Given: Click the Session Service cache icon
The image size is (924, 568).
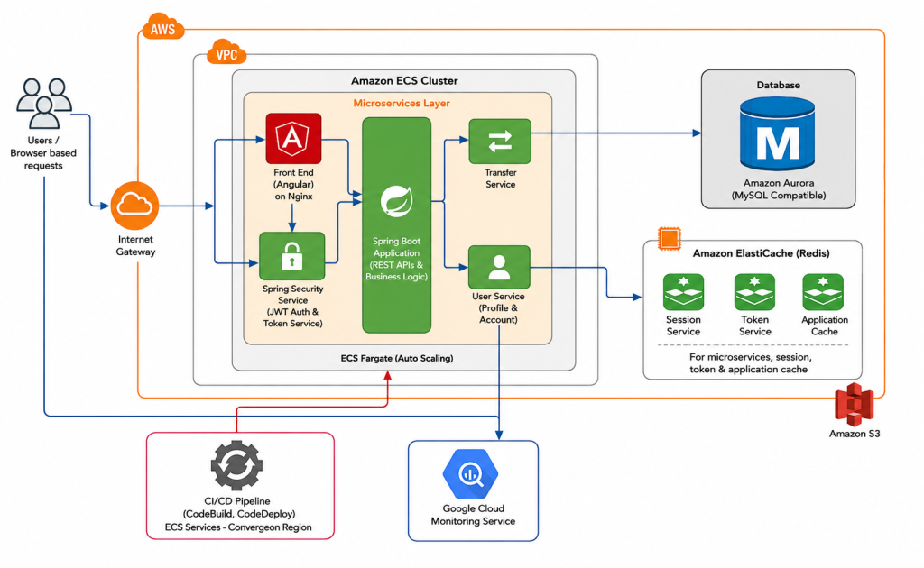Looking at the screenshot, I should coord(683,292).
